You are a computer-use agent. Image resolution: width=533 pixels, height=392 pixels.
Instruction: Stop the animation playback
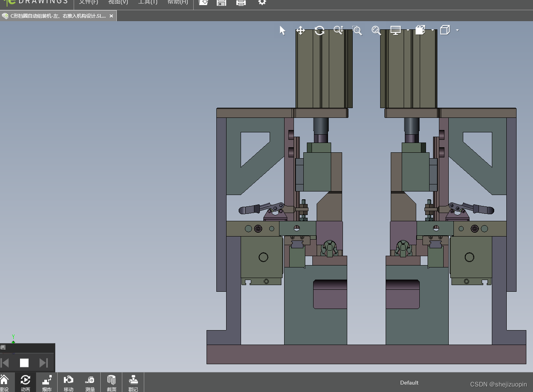(x=24, y=363)
